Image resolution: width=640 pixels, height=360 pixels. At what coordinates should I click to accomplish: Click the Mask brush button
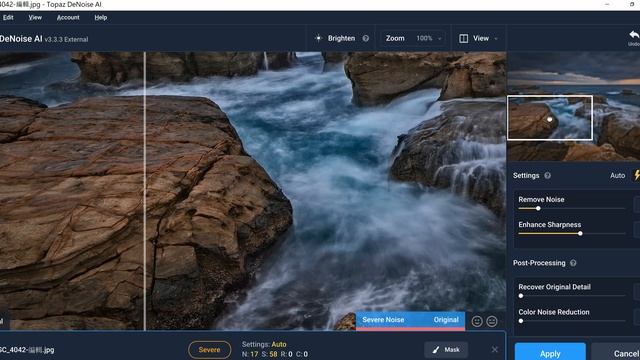point(446,350)
